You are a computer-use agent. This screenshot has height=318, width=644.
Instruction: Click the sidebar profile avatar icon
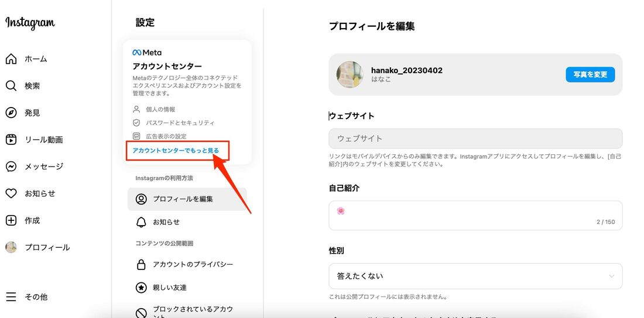click(11, 247)
